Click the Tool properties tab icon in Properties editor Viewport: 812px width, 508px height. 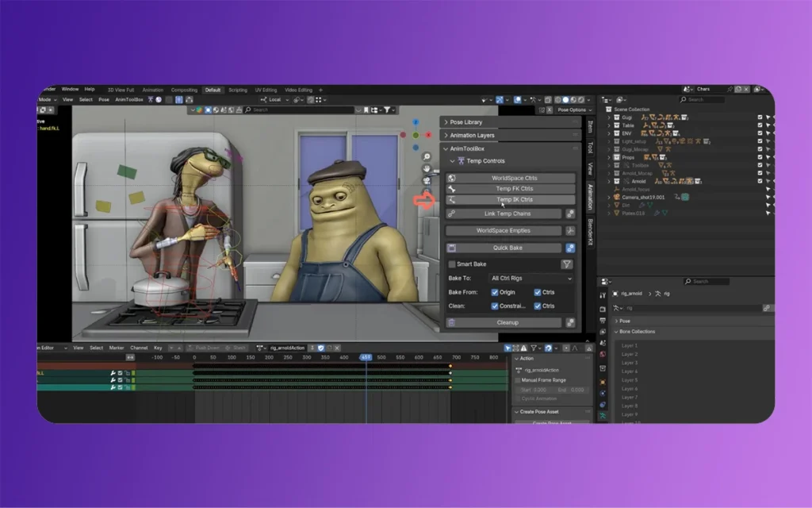pyautogui.click(x=603, y=295)
